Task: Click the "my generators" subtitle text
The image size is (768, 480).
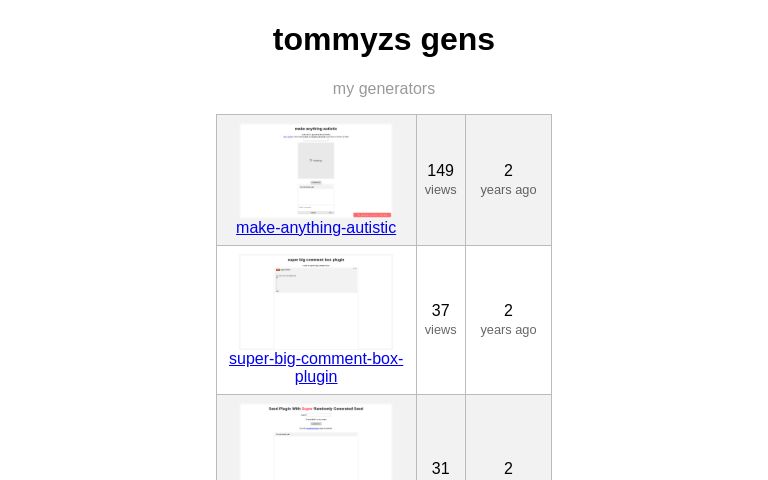Action: tap(384, 89)
